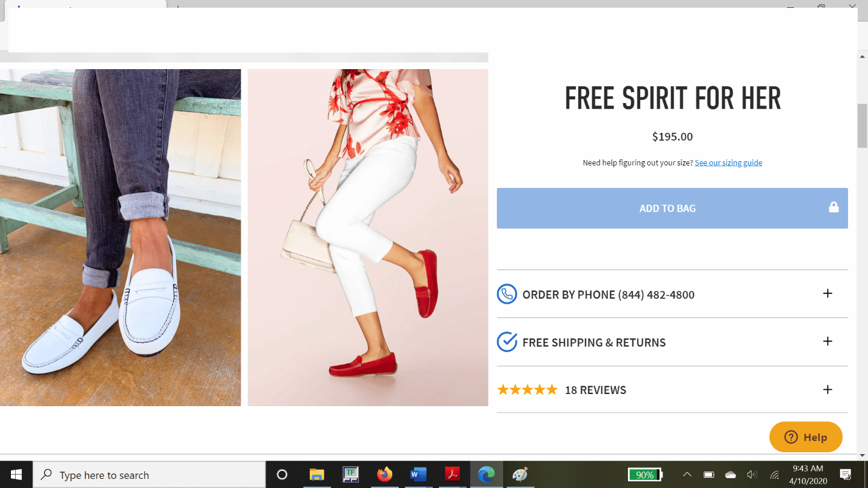Image resolution: width=868 pixels, height=488 pixels.
Task: Show hidden system tray icons
Action: coord(687,475)
